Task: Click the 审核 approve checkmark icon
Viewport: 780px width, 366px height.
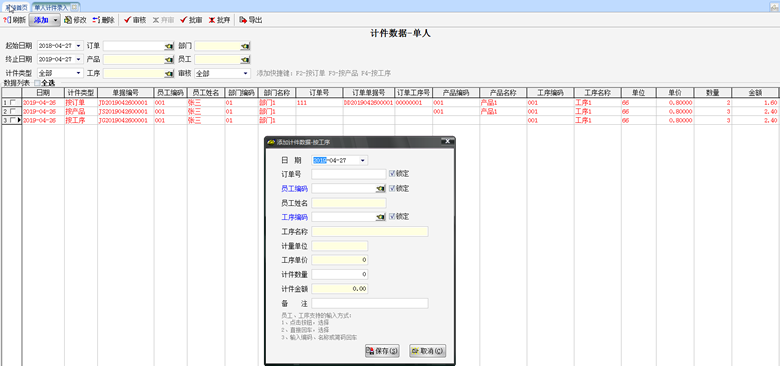Action: tap(127, 20)
